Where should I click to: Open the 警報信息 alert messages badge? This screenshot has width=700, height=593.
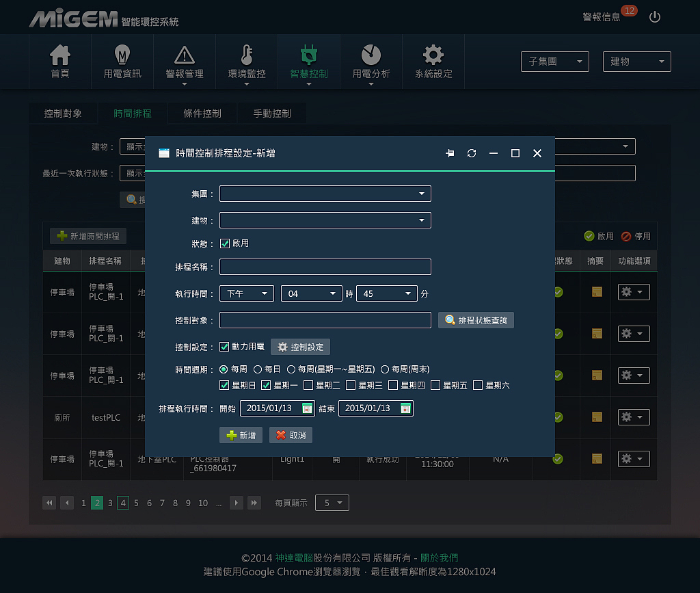coord(604,17)
